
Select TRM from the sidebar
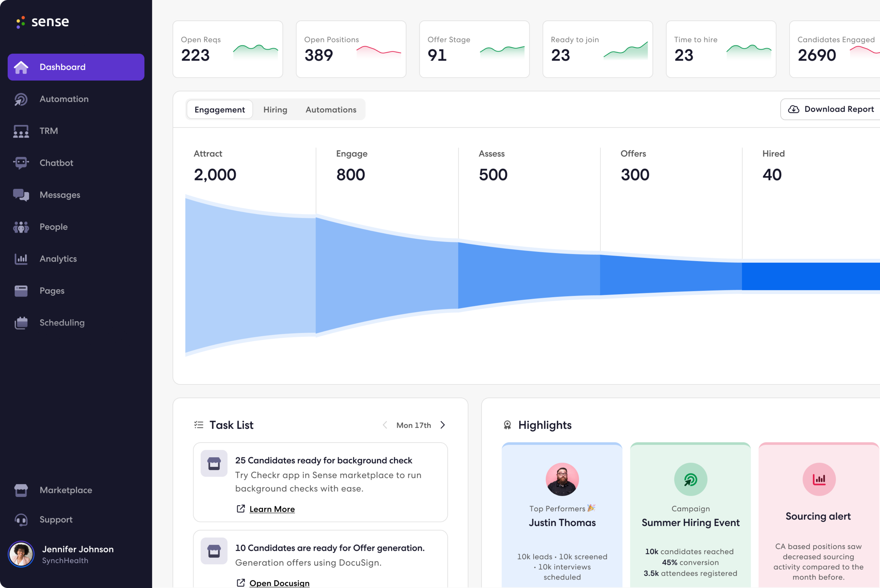pos(48,130)
